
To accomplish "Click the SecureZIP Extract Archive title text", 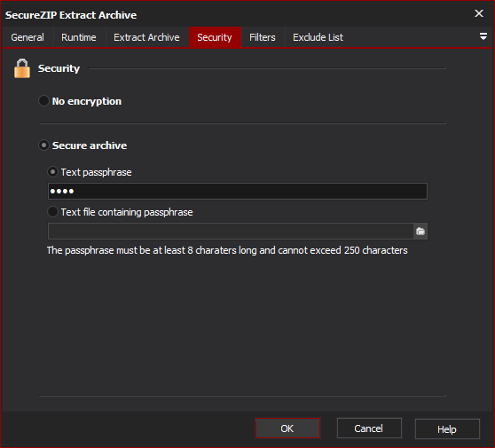I will tap(71, 15).
